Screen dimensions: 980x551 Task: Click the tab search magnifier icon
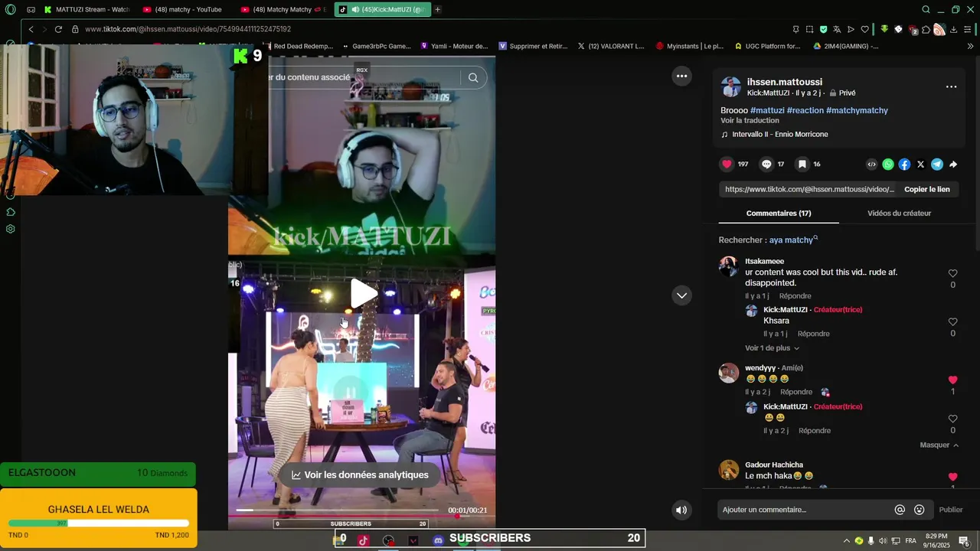click(x=926, y=10)
